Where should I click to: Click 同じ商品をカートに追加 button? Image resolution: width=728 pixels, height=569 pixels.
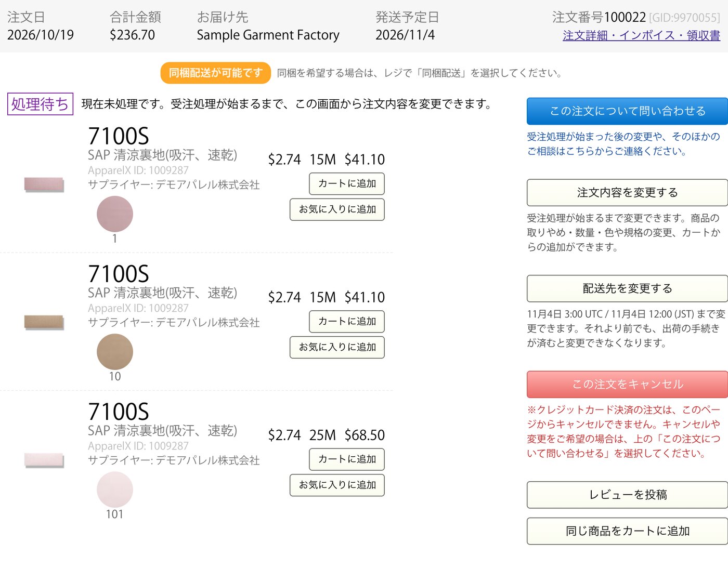pos(627,531)
